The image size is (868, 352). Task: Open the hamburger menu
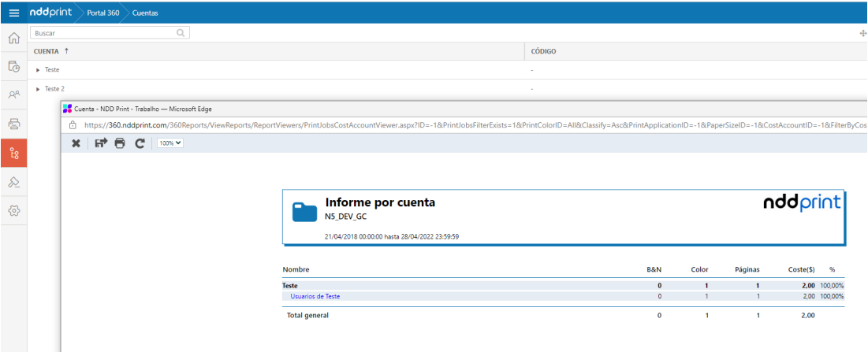coord(13,12)
